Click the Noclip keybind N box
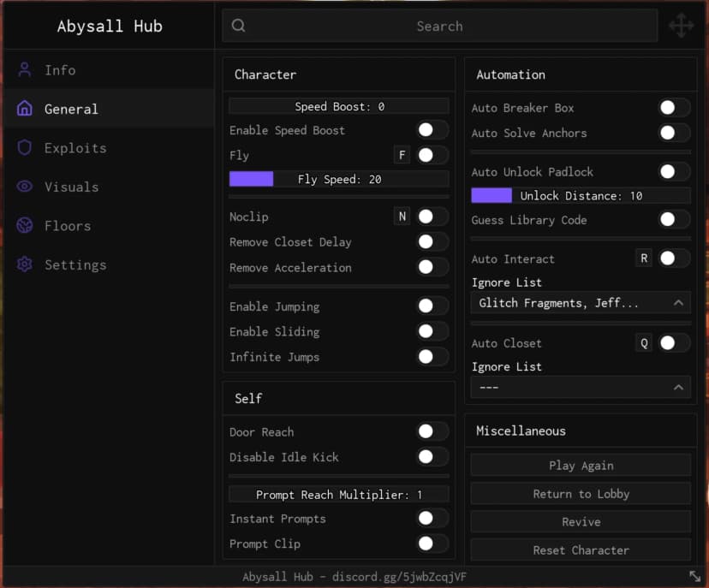 [402, 217]
